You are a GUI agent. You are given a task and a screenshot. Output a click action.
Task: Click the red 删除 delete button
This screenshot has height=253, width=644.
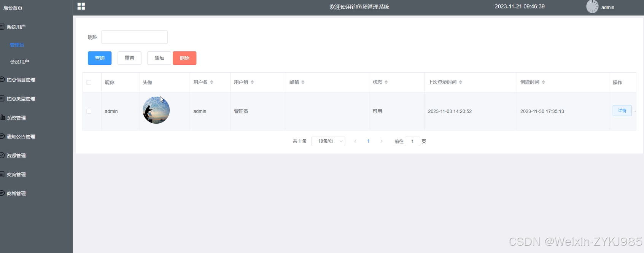coord(184,58)
